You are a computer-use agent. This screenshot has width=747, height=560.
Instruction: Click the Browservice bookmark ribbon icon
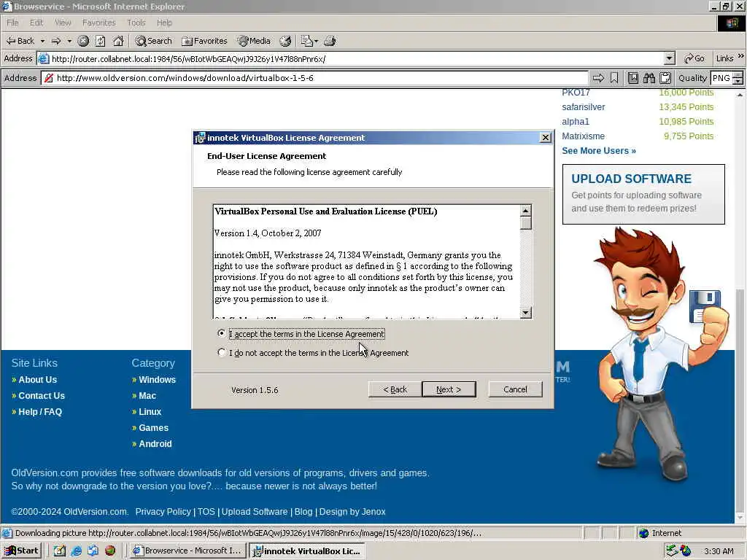(x=614, y=78)
